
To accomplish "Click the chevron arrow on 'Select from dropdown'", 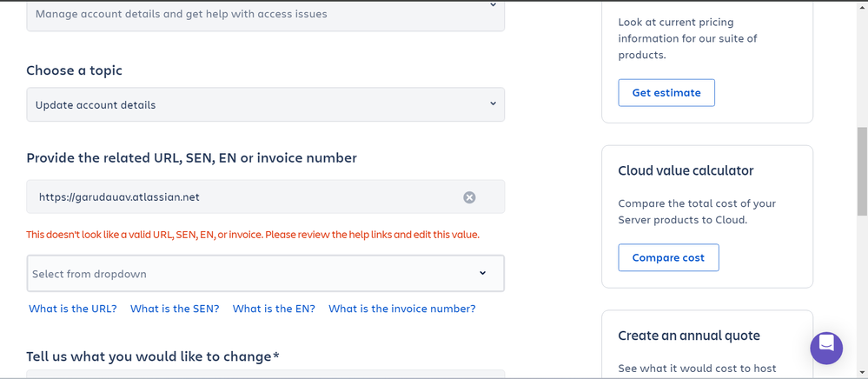I will pyautogui.click(x=483, y=274).
